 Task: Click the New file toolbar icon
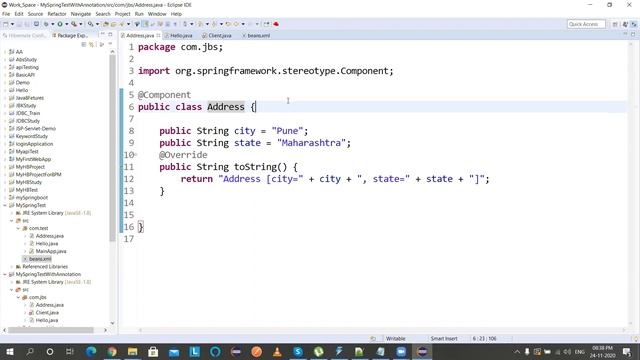click(x=6, y=24)
